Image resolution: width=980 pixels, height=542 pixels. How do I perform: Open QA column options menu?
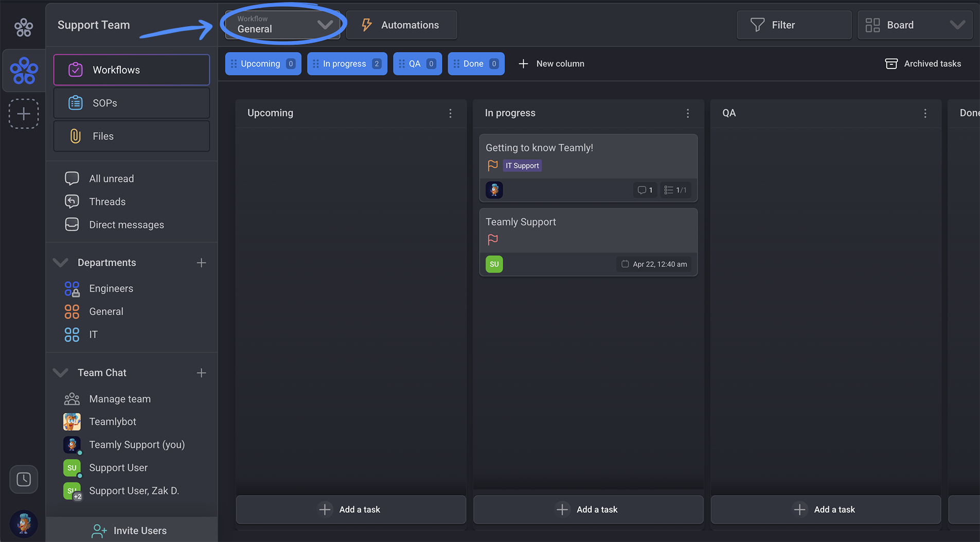point(925,113)
